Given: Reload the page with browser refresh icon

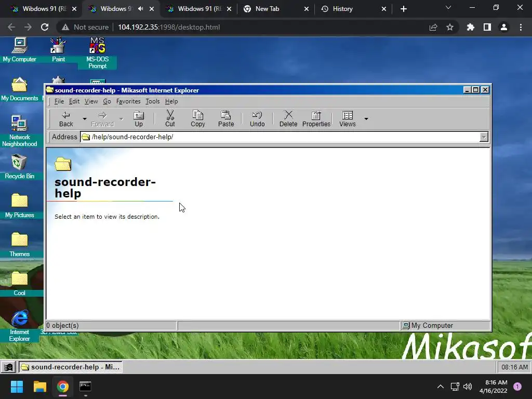Looking at the screenshot, I should coord(45,27).
